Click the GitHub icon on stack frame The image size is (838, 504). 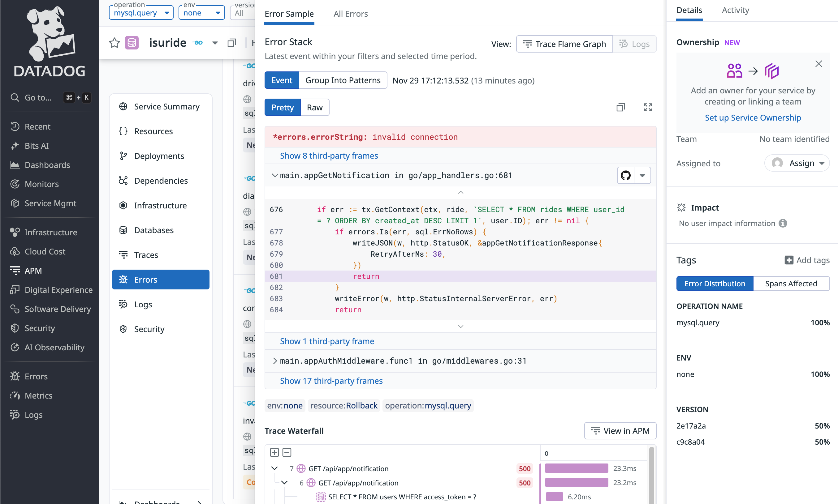click(x=625, y=175)
